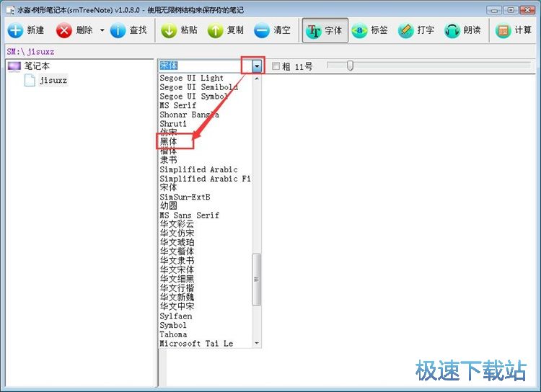Image resolution: width=541 pixels, height=392 pixels.
Task: Click the jisuxz note page icon
Action: click(x=30, y=80)
